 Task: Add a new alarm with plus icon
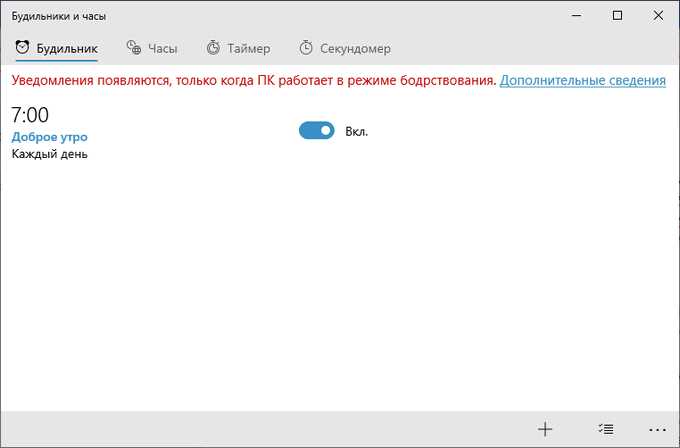tap(545, 429)
